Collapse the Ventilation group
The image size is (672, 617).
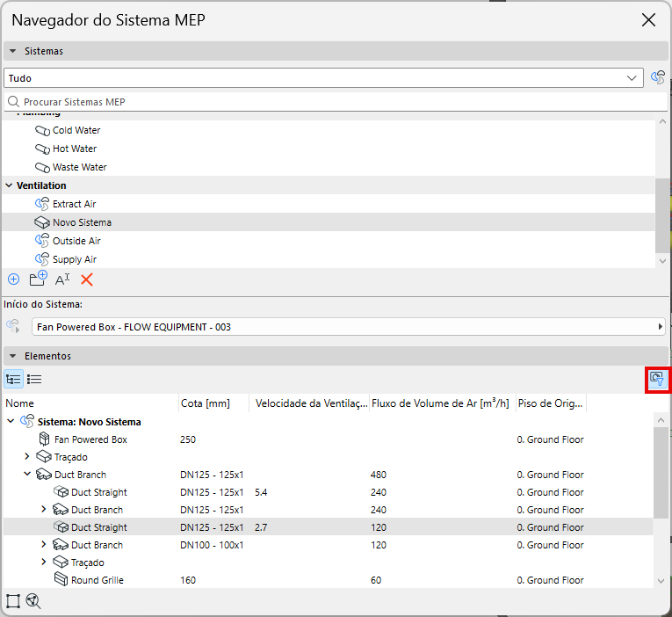tap(9, 185)
